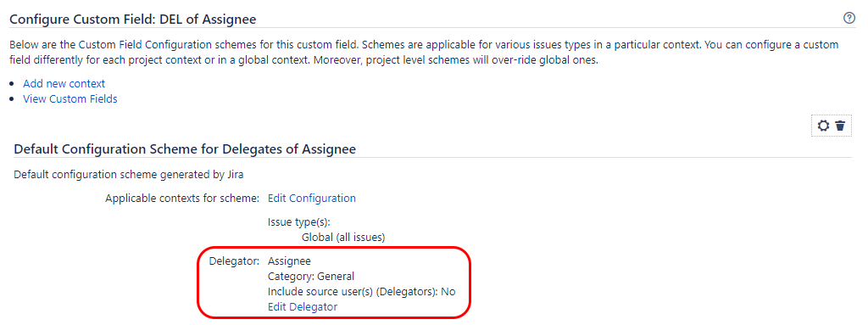This screenshot has width=868, height=325.
Task: Click the 'Applicable contexts for scheme' label
Action: (182, 198)
